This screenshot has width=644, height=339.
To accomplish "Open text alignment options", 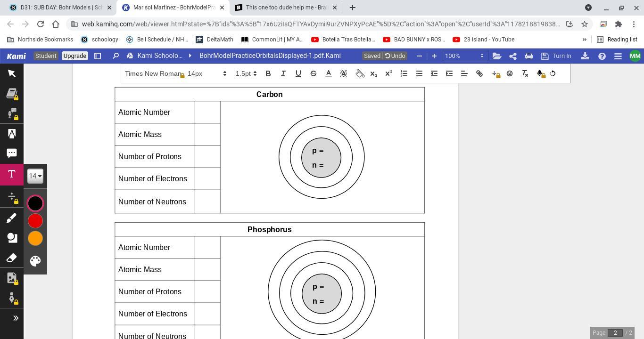I will click(x=464, y=73).
